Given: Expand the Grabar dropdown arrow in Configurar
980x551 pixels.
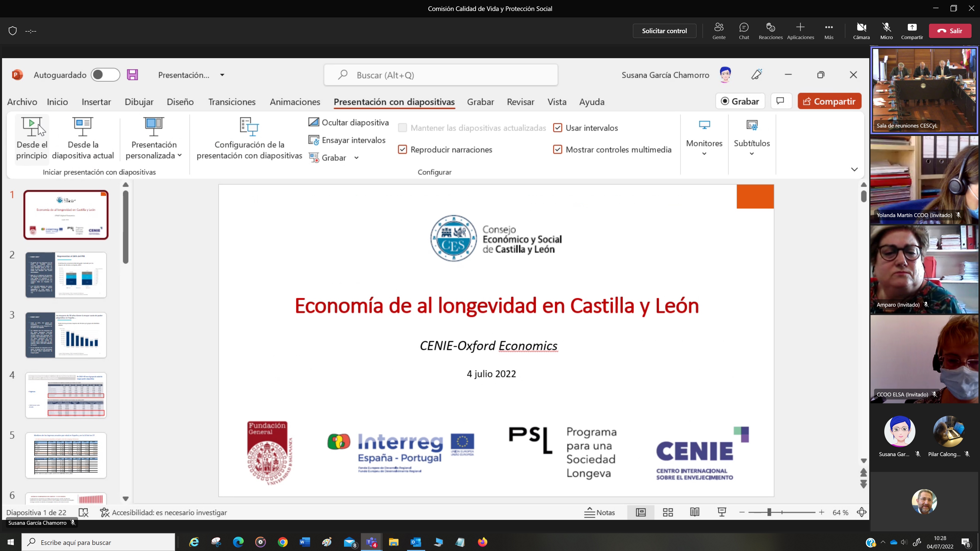Looking at the screenshot, I should pyautogui.click(x=357, y=158).
